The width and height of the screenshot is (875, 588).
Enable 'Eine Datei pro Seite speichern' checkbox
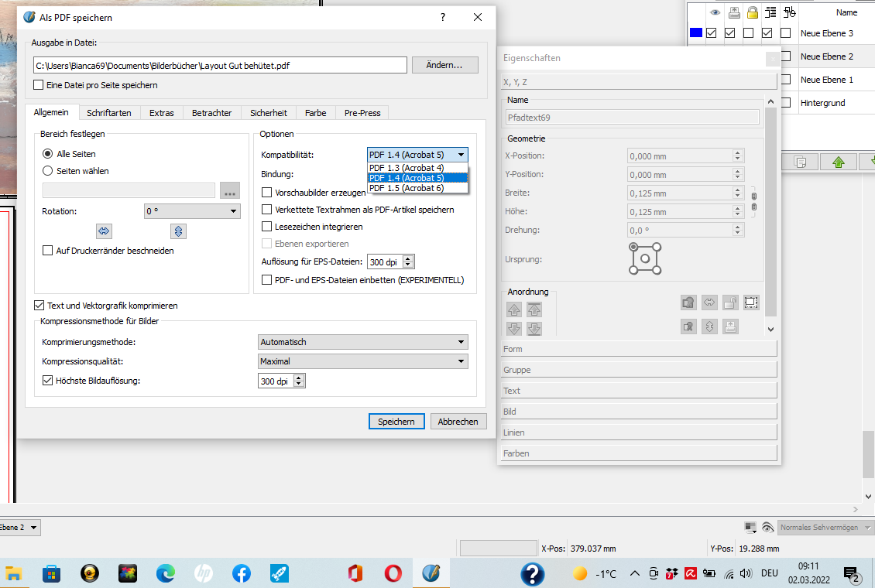coord(39,85)
